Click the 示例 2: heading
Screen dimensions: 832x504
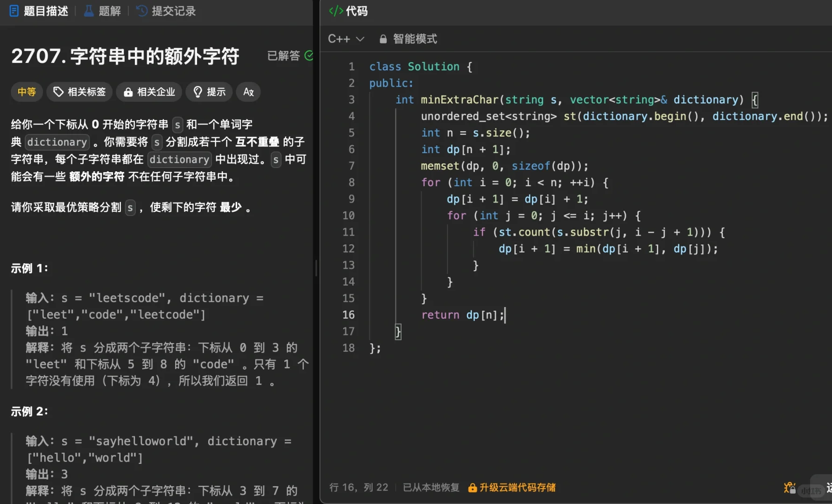[29, 411]
